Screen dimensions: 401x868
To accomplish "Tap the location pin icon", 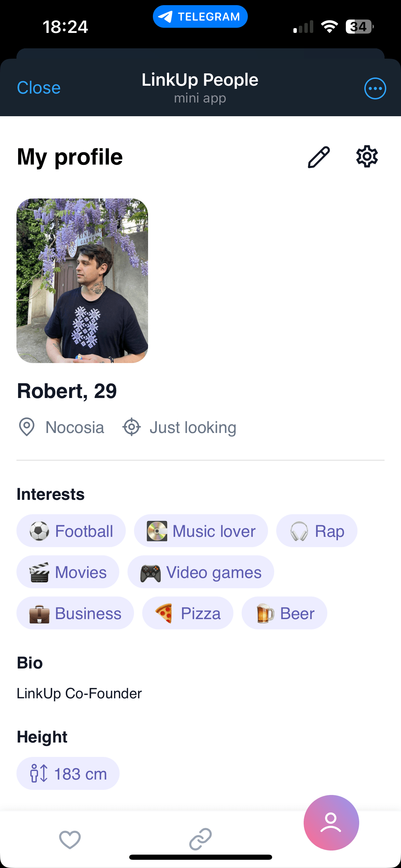I will pos(27,427).
